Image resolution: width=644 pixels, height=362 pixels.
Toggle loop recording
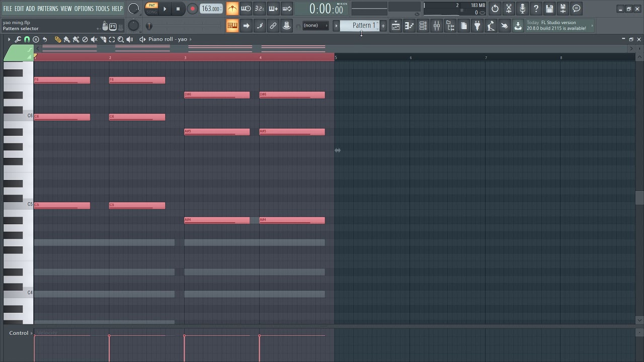[286, 9]
